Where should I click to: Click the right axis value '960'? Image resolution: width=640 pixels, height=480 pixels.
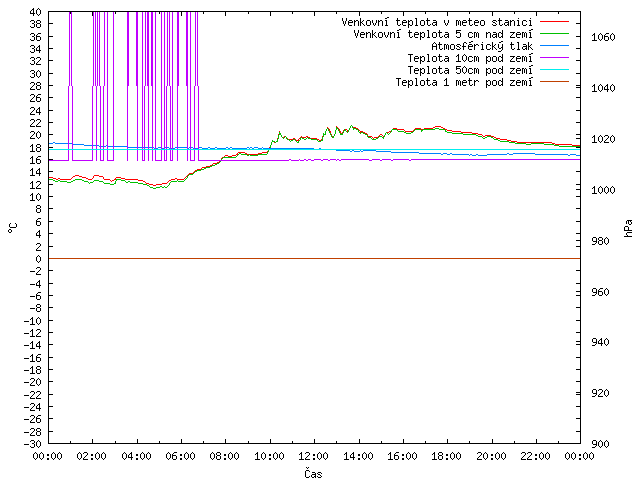[x=600, y=292]
